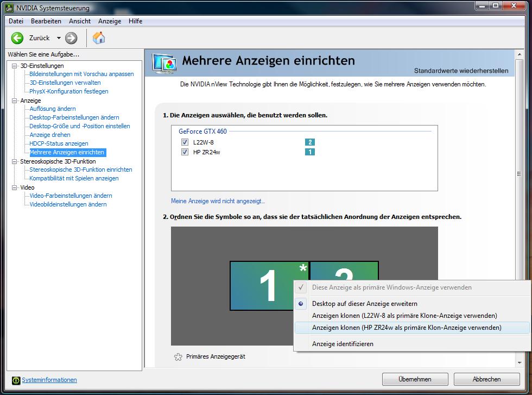The width and height of the screenshot is (532, 395).
Task: Open Kompatibilität mit Spielen anzeigen
Action: point(74,178)
